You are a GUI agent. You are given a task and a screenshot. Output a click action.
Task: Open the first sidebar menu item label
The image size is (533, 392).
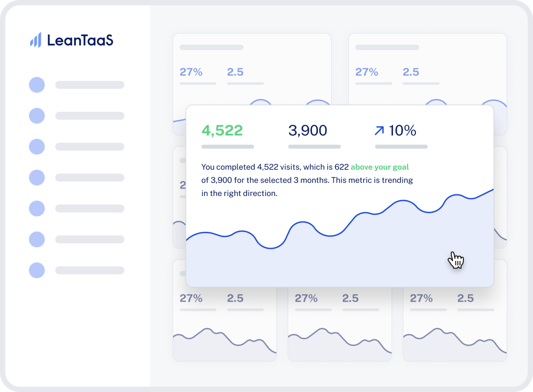tap(90, 85)
